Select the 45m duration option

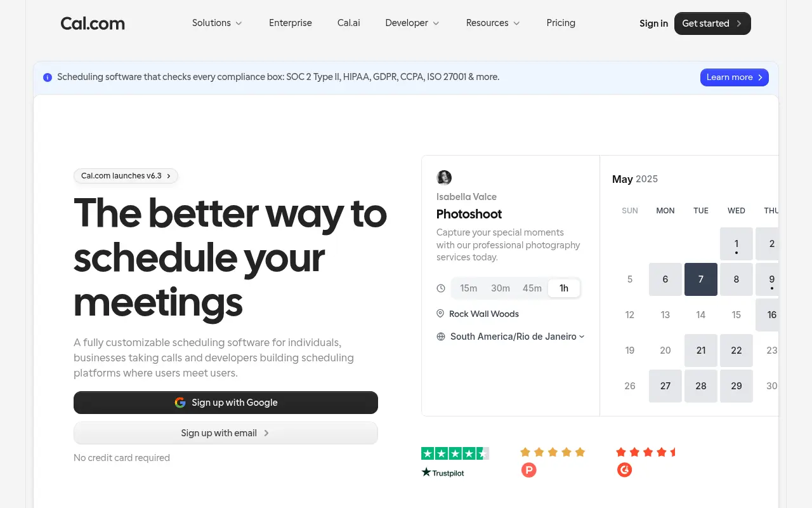point(532,288)
